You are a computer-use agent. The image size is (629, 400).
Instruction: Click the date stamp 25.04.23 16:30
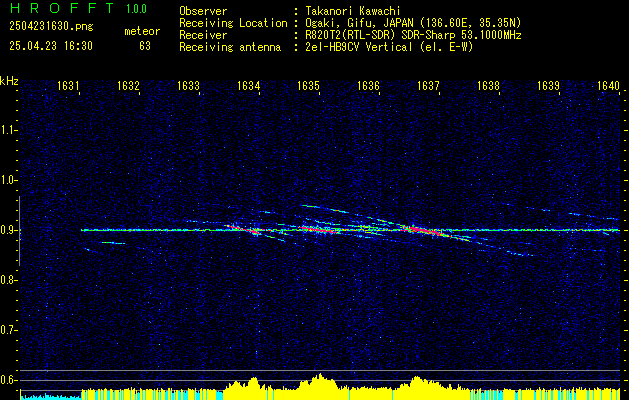click(x=51, y=46)
